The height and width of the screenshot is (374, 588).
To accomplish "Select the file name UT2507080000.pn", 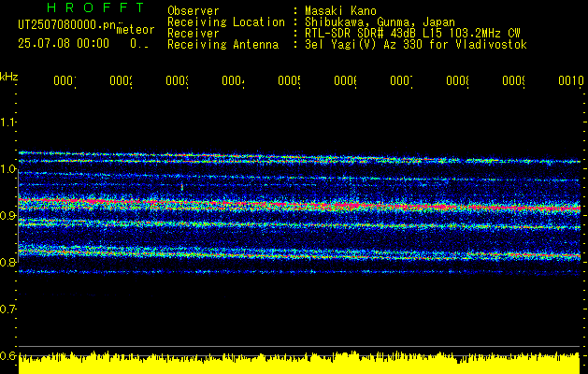I will tap(66, 25).
